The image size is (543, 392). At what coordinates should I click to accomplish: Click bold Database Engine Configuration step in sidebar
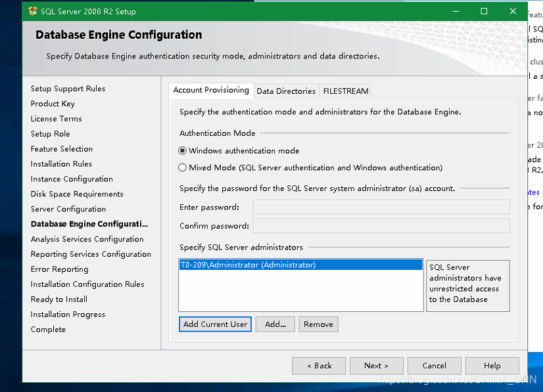[89, 224]
